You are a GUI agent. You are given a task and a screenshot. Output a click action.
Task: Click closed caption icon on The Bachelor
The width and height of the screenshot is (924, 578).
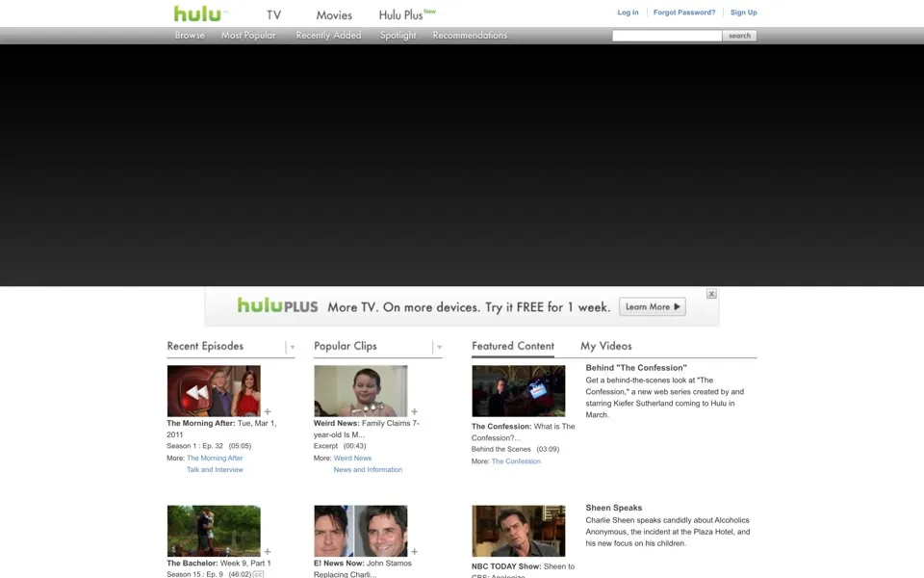pyautogui.click(x=258, y=574)
